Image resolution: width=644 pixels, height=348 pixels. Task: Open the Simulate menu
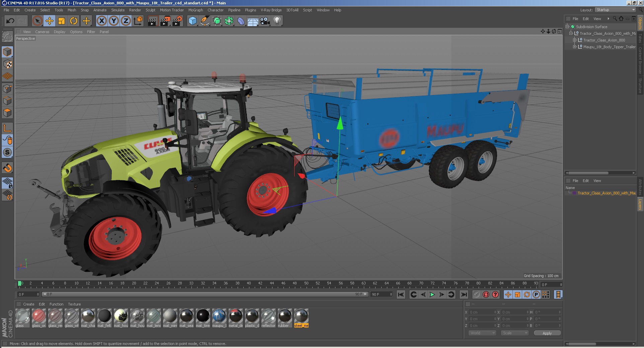[x=118, y=10]
